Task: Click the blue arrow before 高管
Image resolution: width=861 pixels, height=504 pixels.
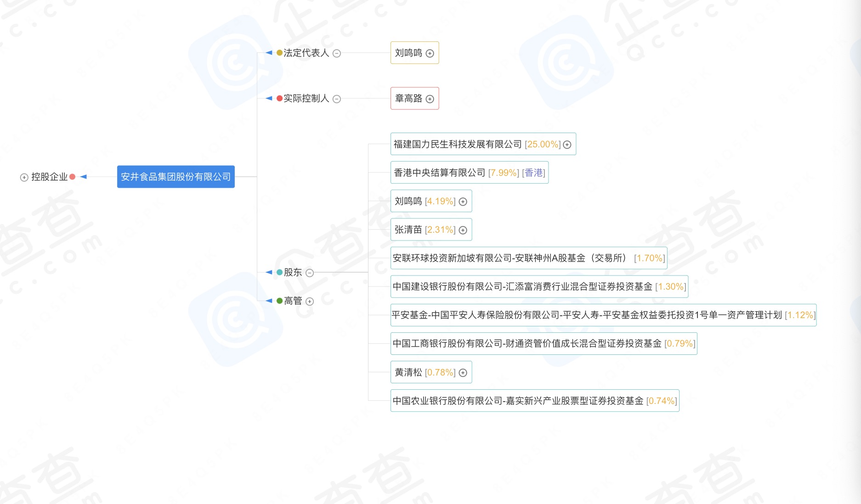Action: point(269,301)
